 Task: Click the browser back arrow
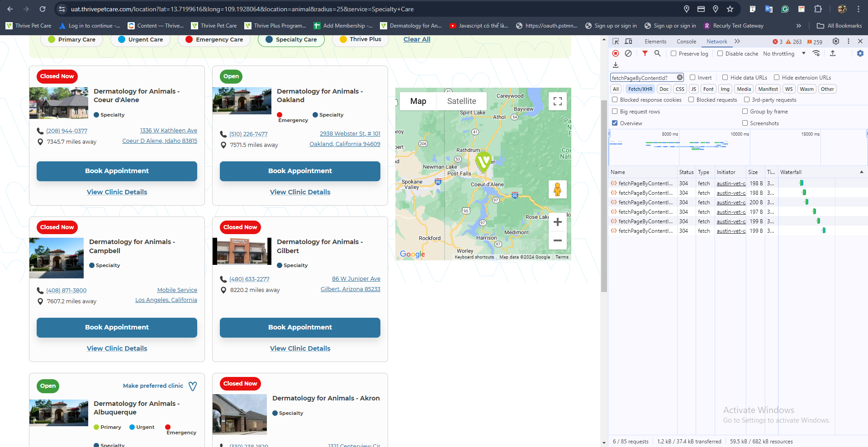10,9
